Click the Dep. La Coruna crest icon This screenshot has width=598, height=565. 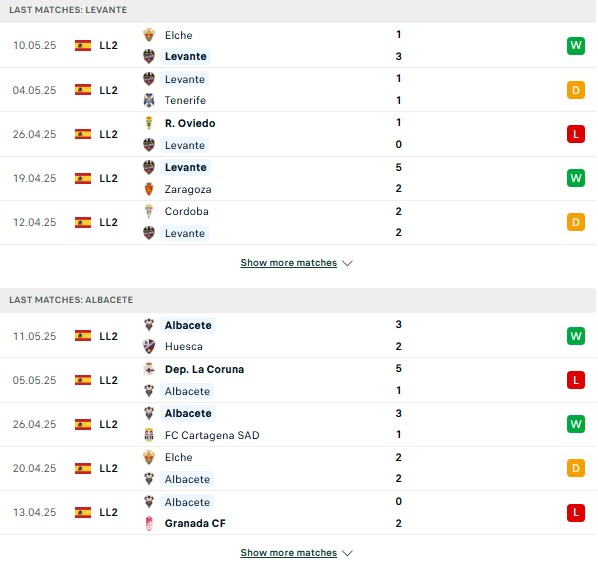click(149, 369)
